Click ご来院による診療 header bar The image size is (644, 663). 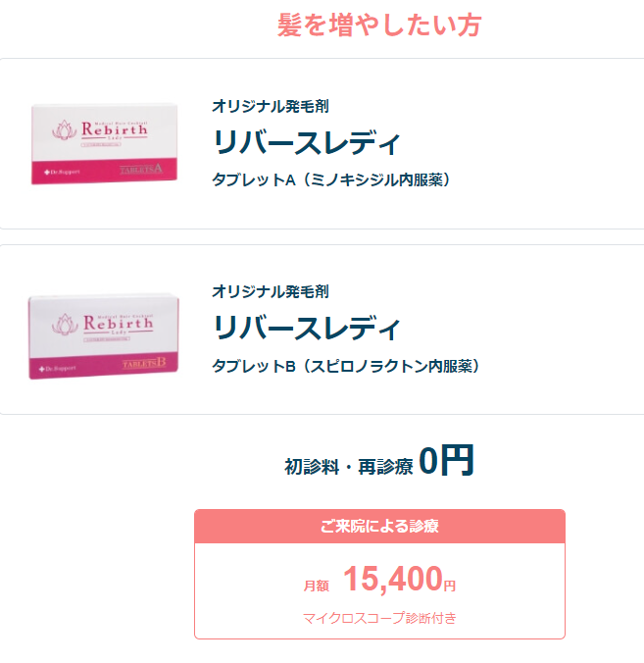pos(379,526)
